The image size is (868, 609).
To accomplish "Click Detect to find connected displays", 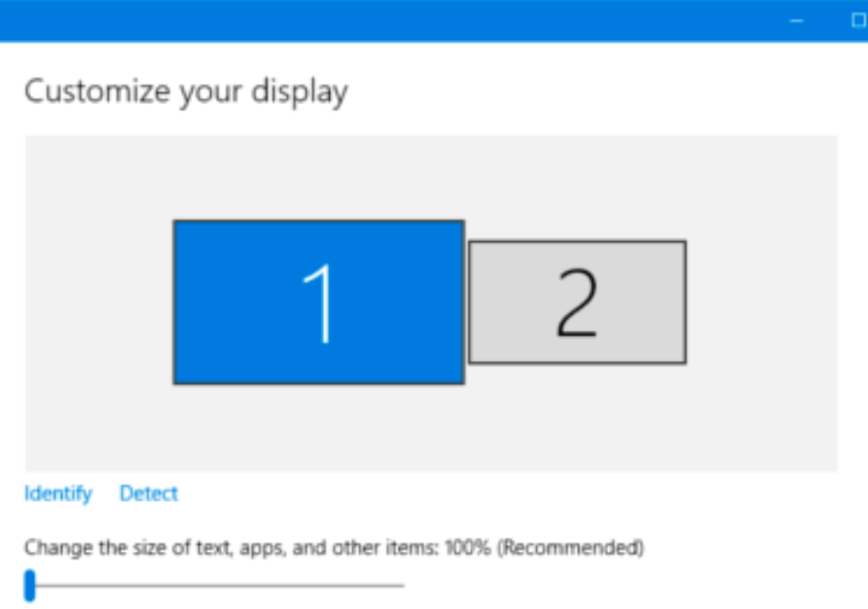I will (x=149, y=493).
